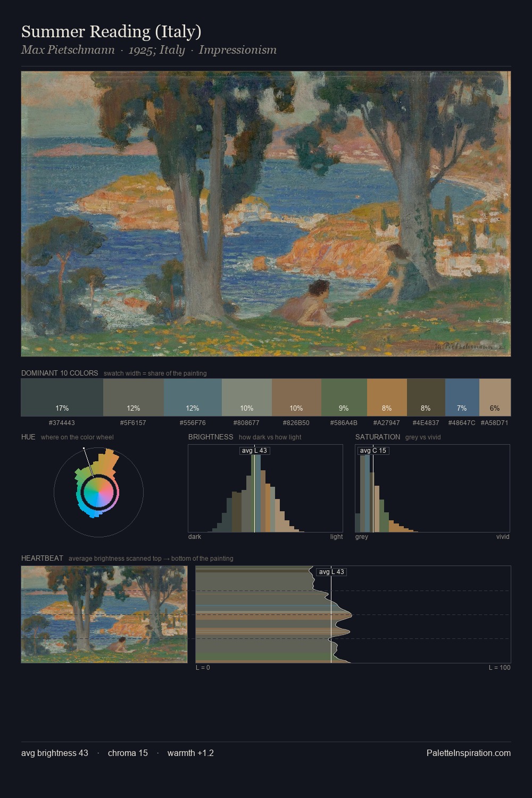Click the #808677 sage swatch

[247, 397]
